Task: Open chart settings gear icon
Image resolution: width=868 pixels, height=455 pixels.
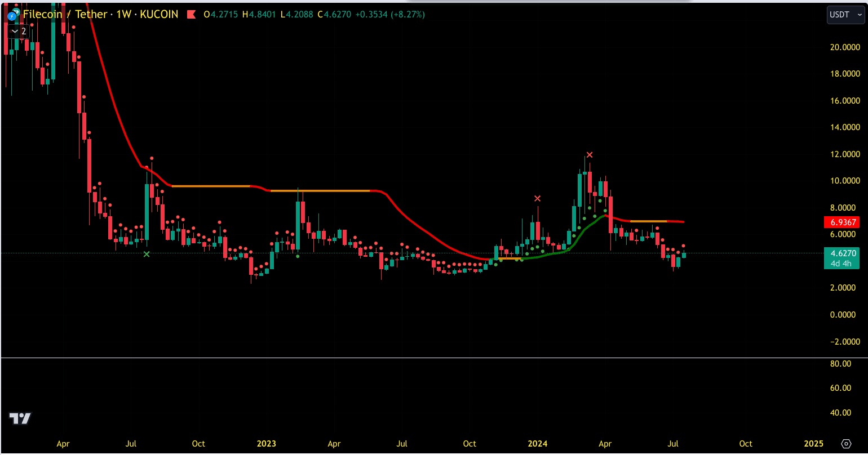Action: (845, 444)
